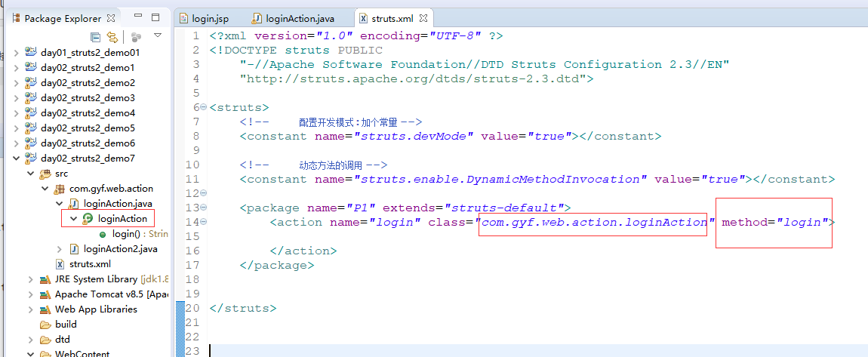Click day02_struts2_demo1 project icon
The width and height of the screenshot is (868, 357).
[30, 67]
